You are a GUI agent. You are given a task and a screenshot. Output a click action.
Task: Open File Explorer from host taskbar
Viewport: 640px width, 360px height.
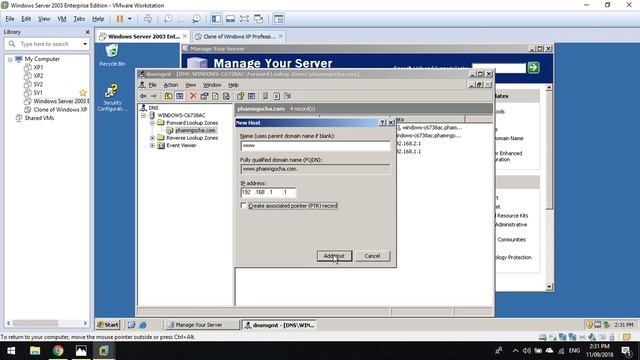35,351
